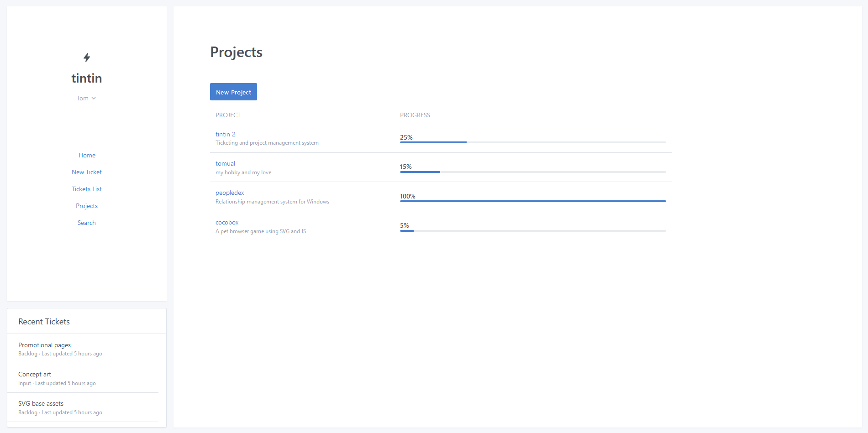Viewport: 868px width, 433px height.
Task: Open the Home menu item
Action: pyautogui.click(x=87, y=155)
